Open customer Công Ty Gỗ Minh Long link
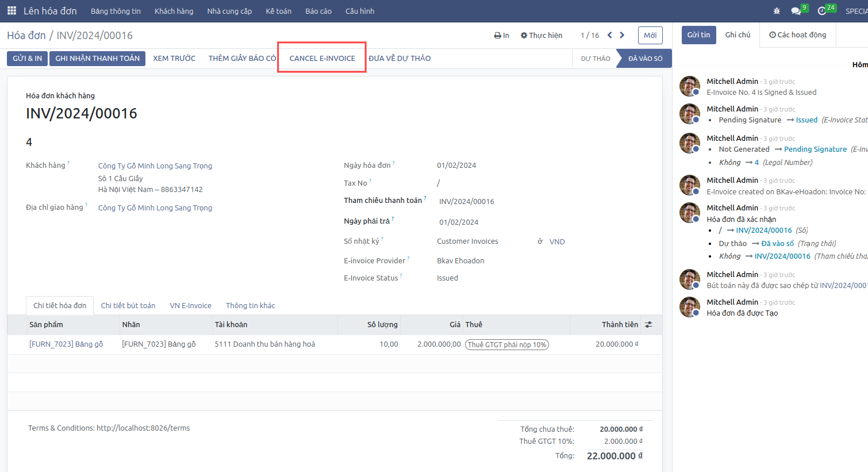Image resolution: width=868 pixels, height=472 pixels. pyautogui.click(x=155, y=166)
